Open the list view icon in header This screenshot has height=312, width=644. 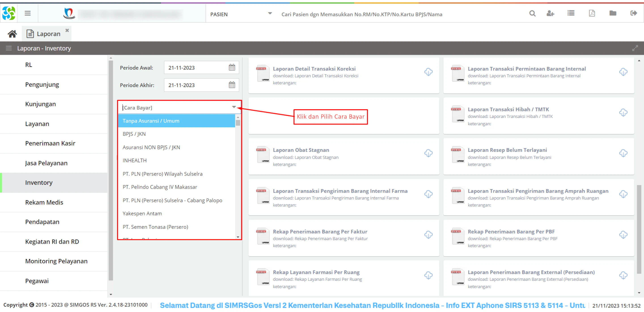pos(571,13)
